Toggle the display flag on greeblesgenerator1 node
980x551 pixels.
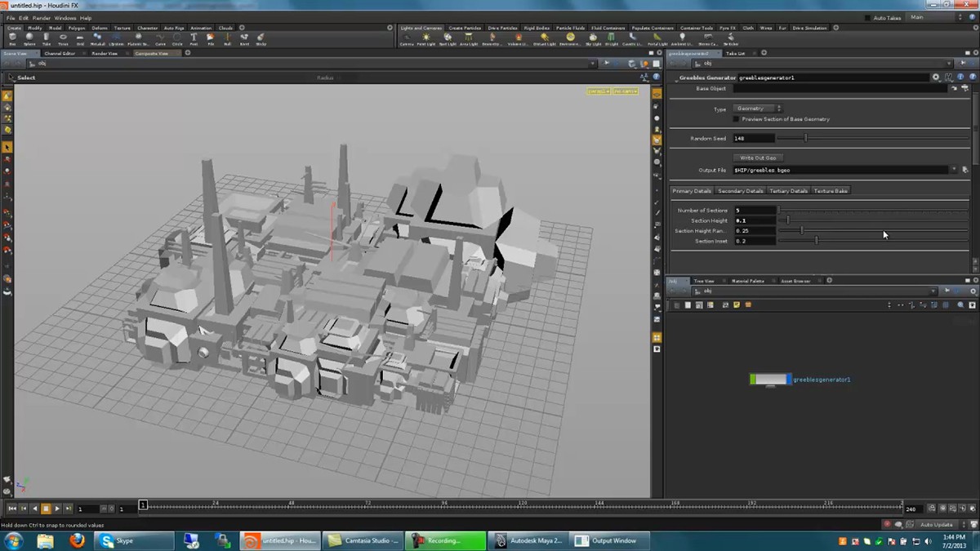click(789, 378)
